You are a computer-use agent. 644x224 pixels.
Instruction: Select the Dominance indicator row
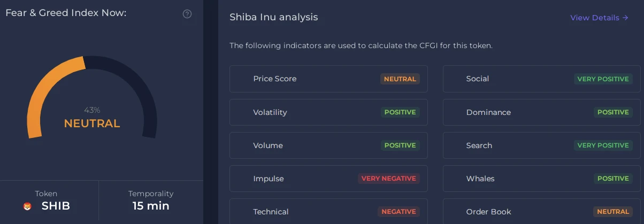click(x=542, y=112)
